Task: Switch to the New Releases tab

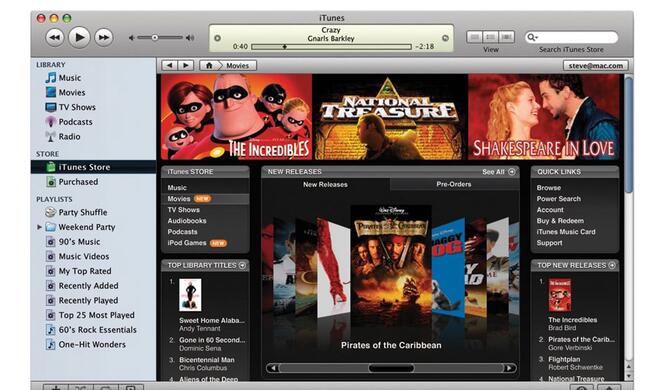Action: [325, 184]
